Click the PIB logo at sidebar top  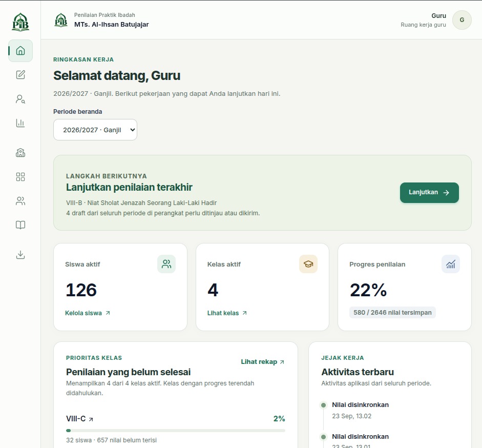pyautogui.click(x=20, y=22)
